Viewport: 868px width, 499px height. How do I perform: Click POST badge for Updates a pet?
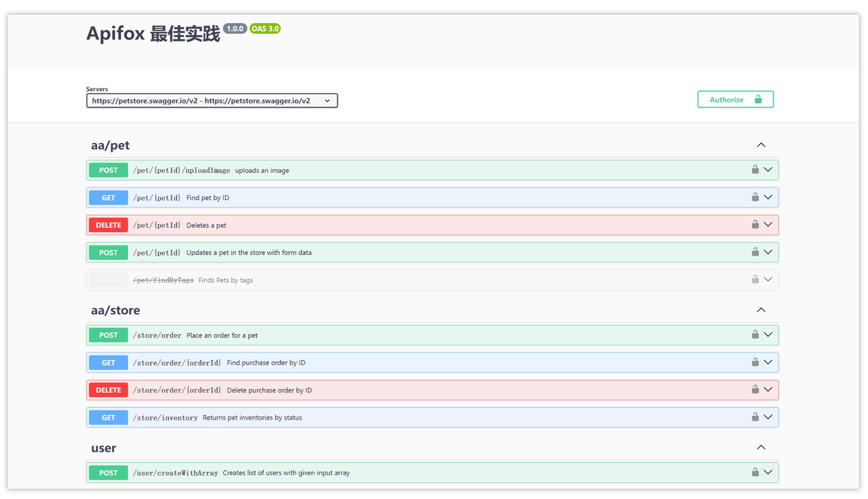[108, 252]
